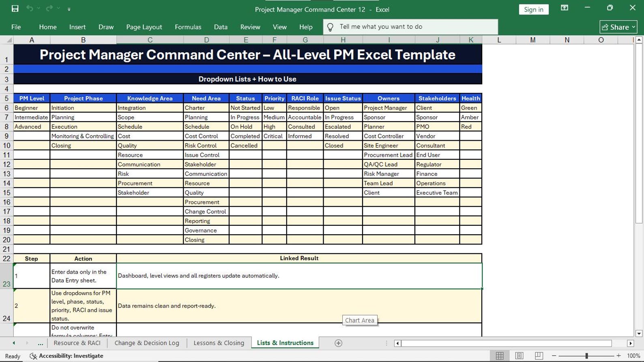Open the Page Layout tab
The height and width of the screenshot is (362, 644).
point(144,27)
